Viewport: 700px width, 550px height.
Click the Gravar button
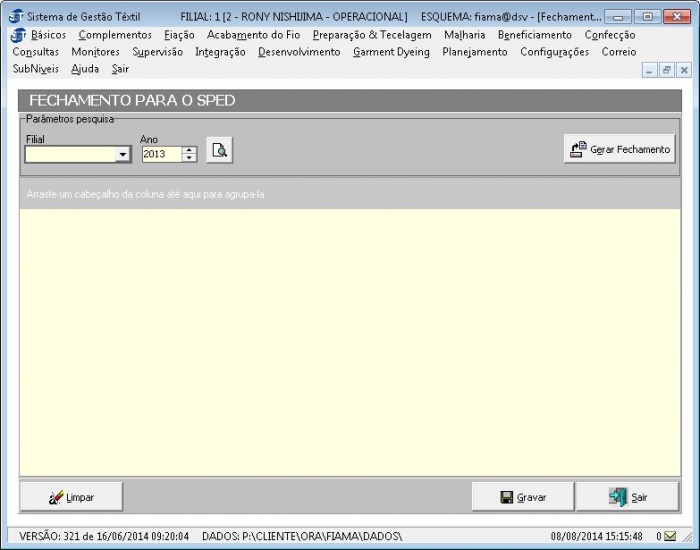coord(523,497)
